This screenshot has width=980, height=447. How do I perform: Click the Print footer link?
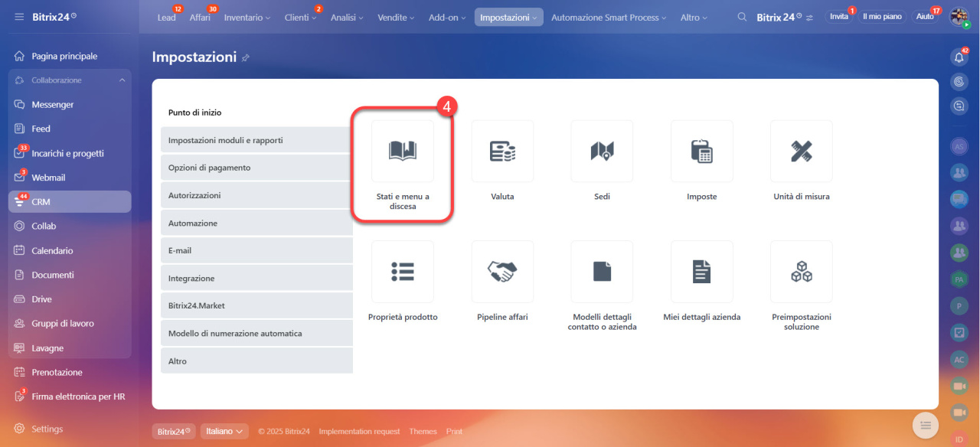point(455,432)
